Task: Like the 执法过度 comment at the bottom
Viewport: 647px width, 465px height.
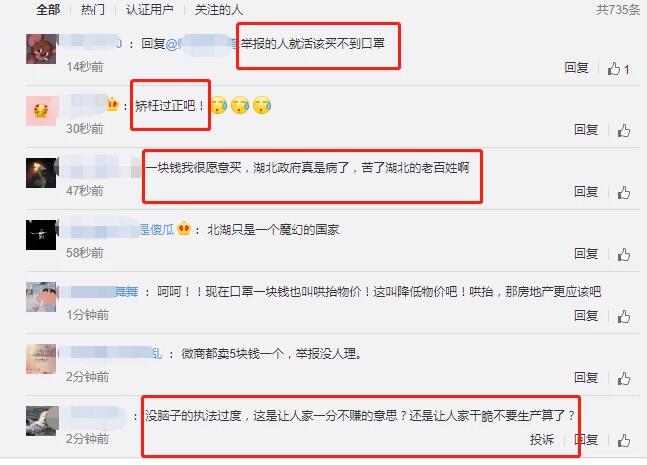Action: click(x=623, y=440)
